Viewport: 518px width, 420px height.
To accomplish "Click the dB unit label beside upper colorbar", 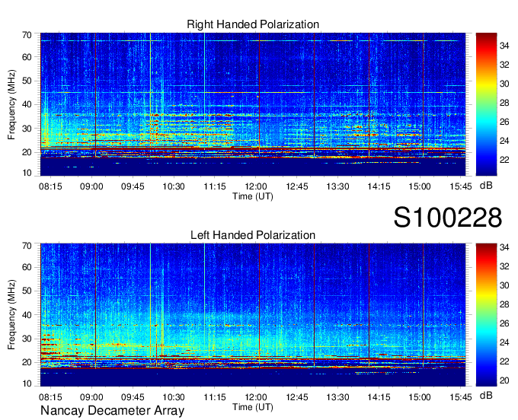I will tap(486, 186).
